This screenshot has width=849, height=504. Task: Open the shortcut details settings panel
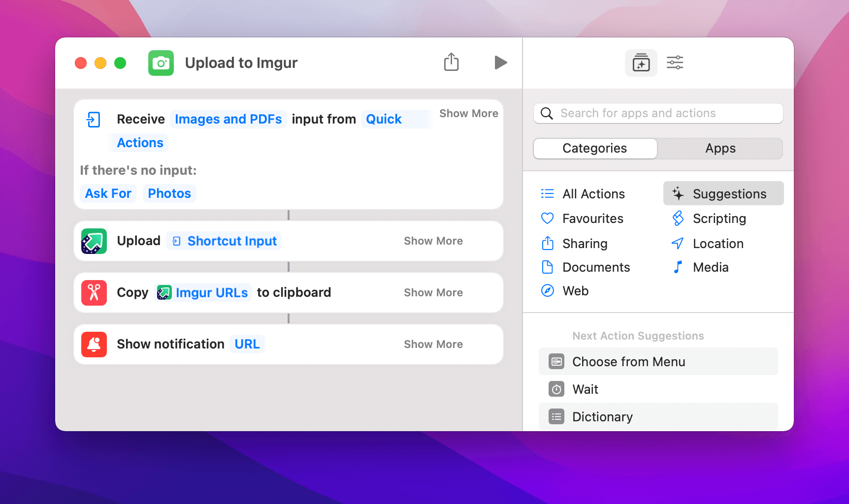(x=675, y=63)
